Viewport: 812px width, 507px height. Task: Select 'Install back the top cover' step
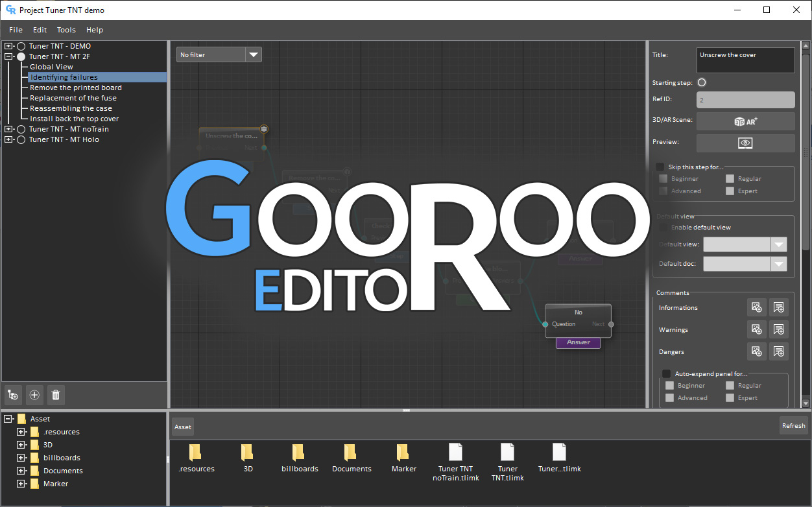point(75,119)
